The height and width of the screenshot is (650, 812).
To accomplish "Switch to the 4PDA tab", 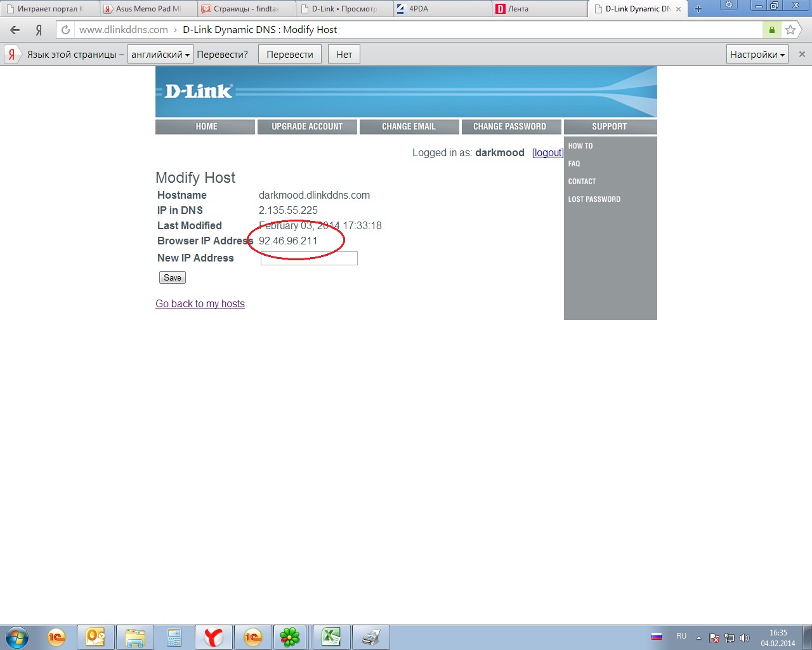I will [442, 9].
